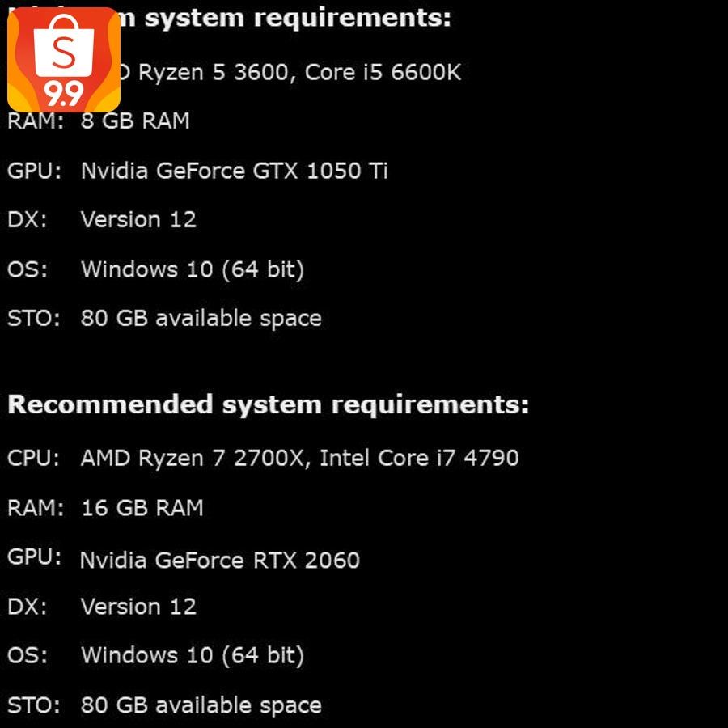Click the GPU: label in minimum requirements

point(35,171)
